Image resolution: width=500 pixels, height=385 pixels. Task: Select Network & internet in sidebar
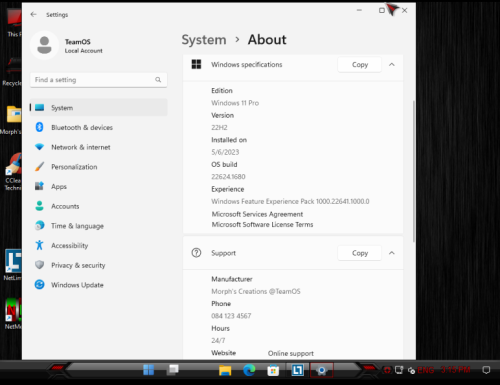click(x=98, y=147)
